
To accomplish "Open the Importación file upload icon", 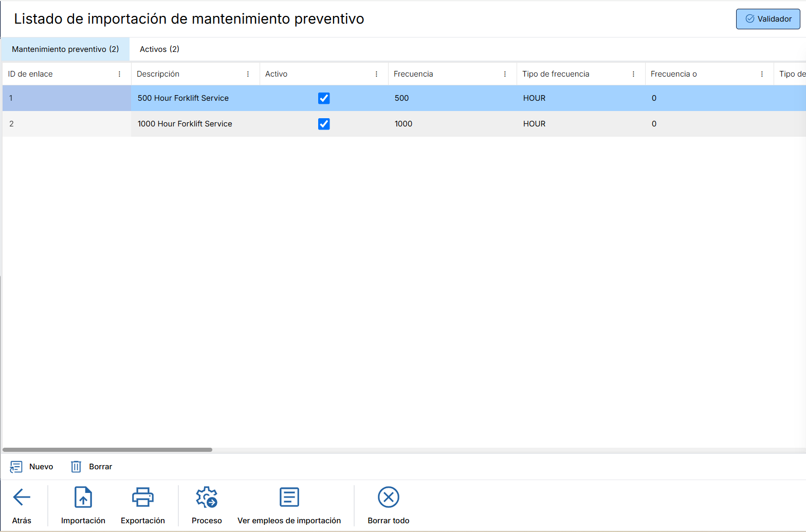I will (x=83, y=497).
